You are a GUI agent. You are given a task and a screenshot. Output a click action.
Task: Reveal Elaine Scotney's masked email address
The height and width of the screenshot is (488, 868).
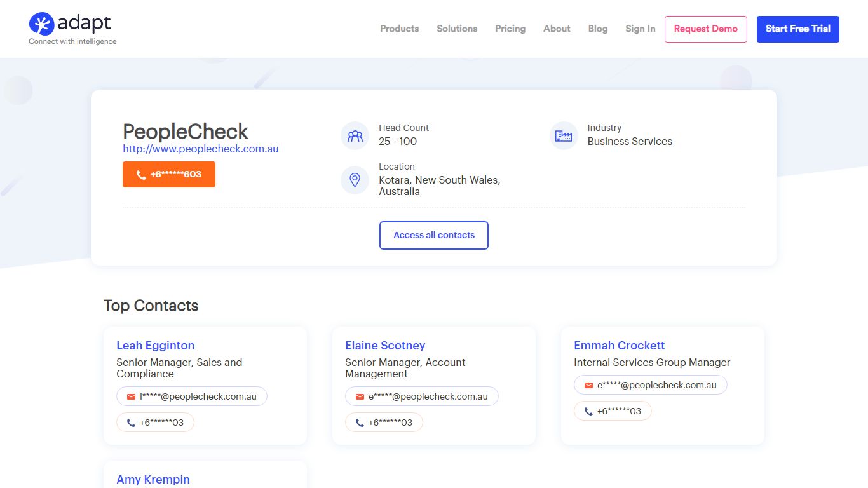pos(422,396)
